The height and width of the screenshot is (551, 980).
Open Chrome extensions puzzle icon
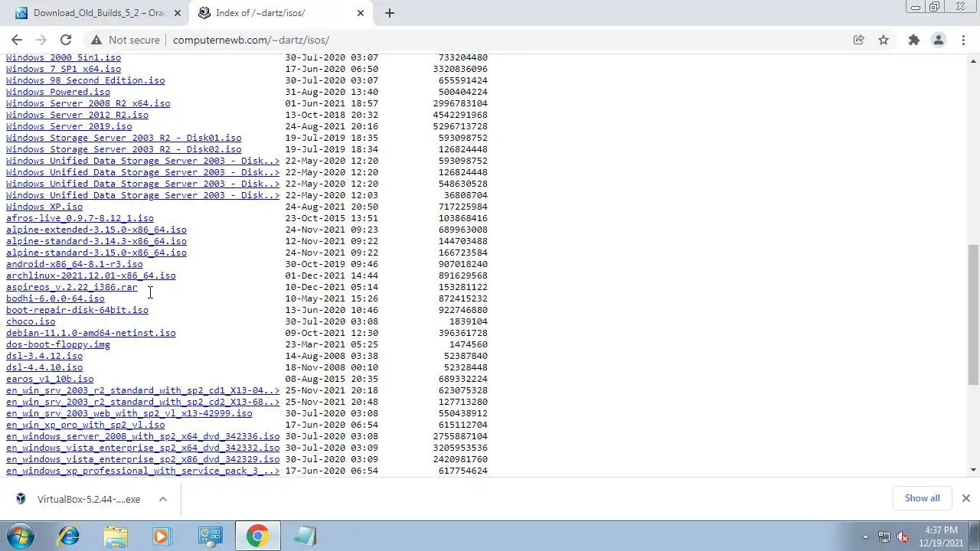tap(913, 40)
